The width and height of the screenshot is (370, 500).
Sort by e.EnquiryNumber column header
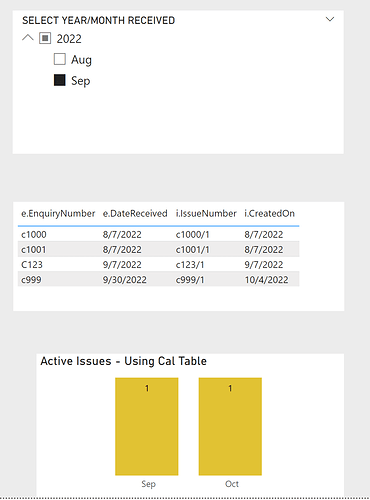coord(58,213)
